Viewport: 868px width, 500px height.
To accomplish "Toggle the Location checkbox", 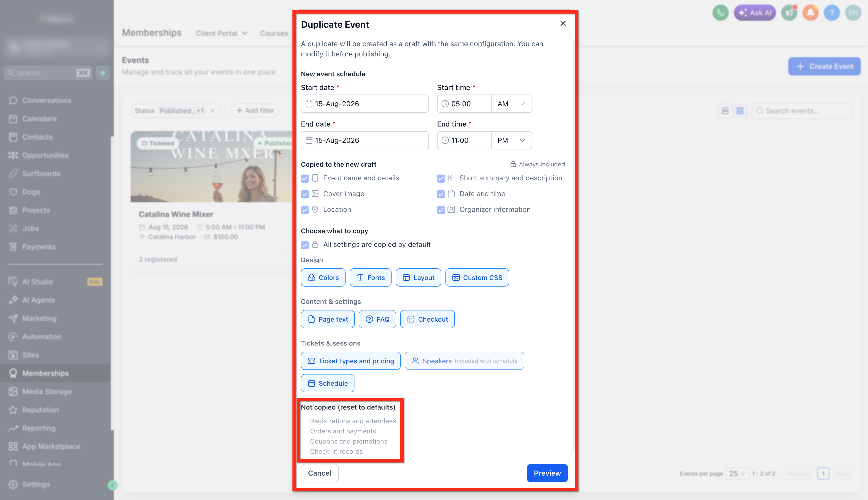I will pyautogui.click(x=305, y=210).
